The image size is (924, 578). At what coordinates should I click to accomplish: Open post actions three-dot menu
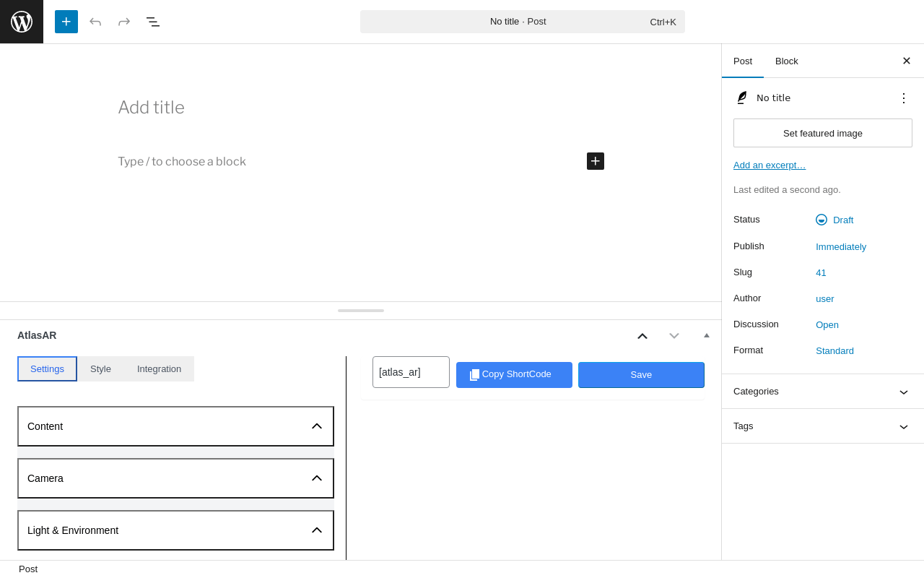click(904, 98)
